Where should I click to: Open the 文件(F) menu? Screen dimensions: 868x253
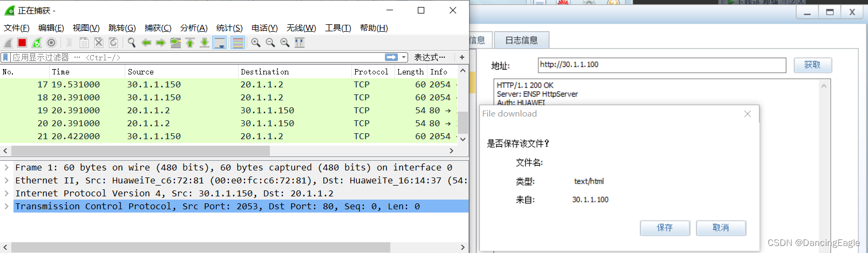coord(17,28)
